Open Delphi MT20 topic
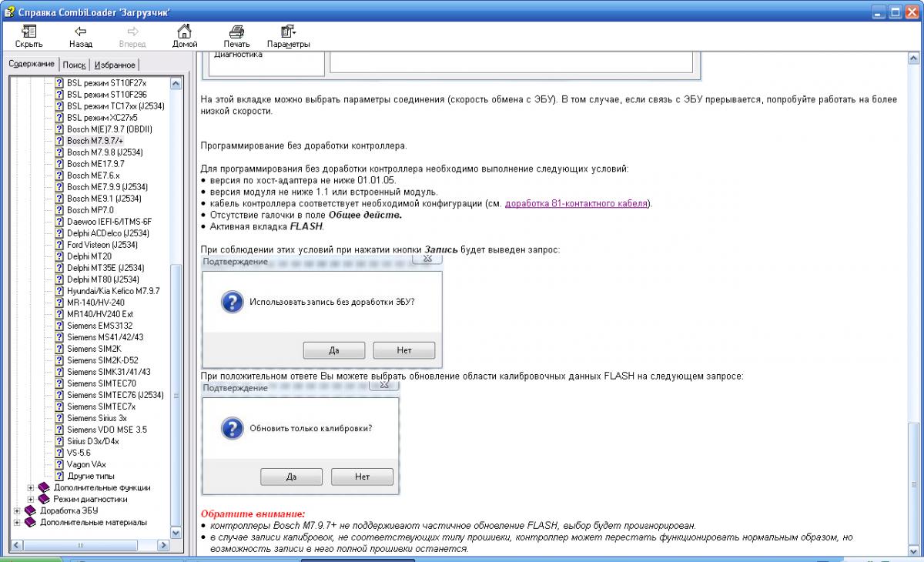 click(89, 256)
